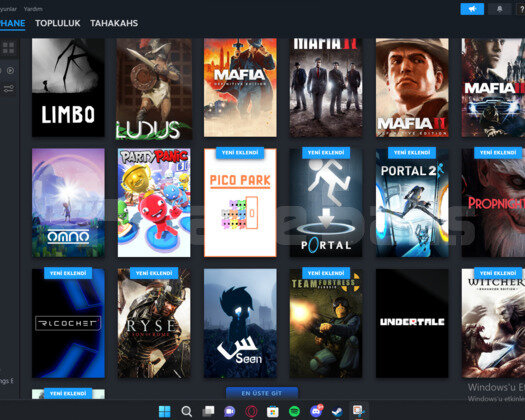Open Spotify from the taskbar

(x=294, y=411)
